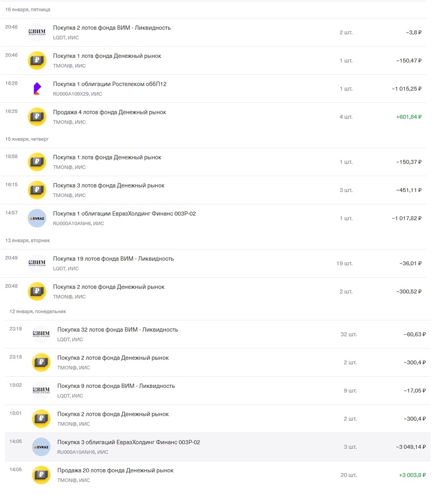This screenshot has width=448, height=502.
Task: Click the EVRAZ icon in the highlighted 14:05 row
Action: tap(41, 446)
